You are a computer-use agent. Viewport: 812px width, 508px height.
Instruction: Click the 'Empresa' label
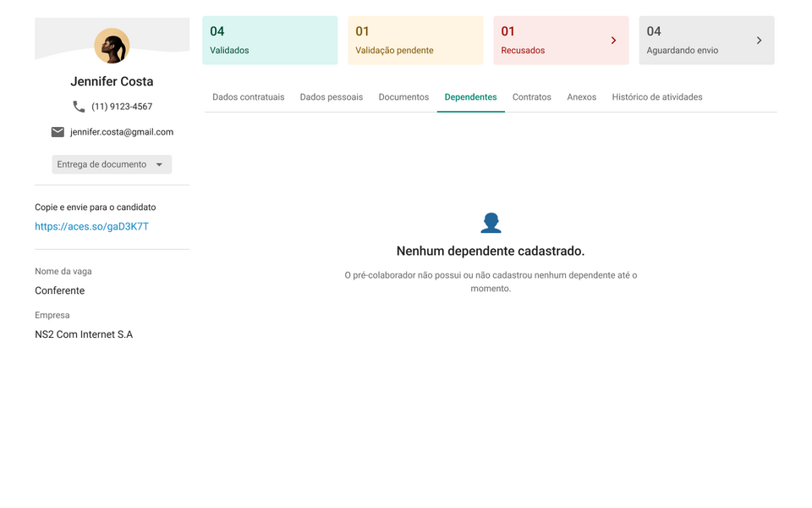pos(52,315)
